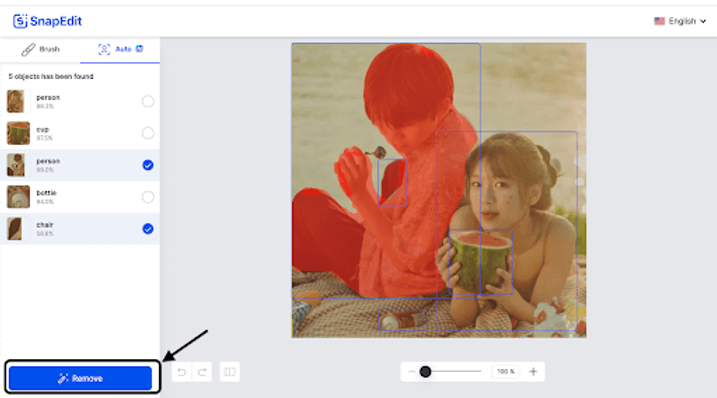
Task: Switch to the Brush tab
Action: (x=40, y=49)
